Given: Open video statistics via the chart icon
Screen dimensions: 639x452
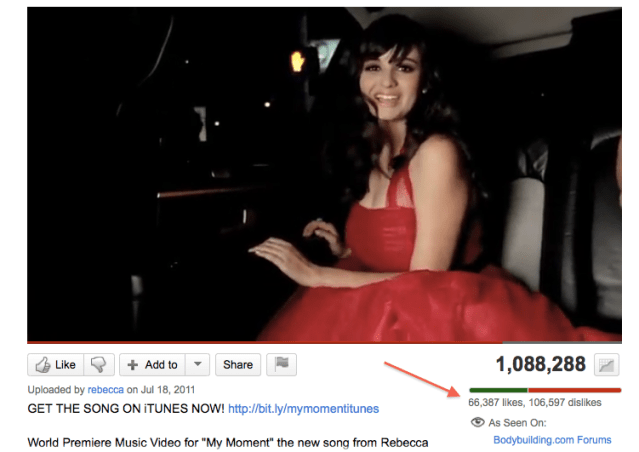Looking at the screenshot, I should tap(605, 365).
